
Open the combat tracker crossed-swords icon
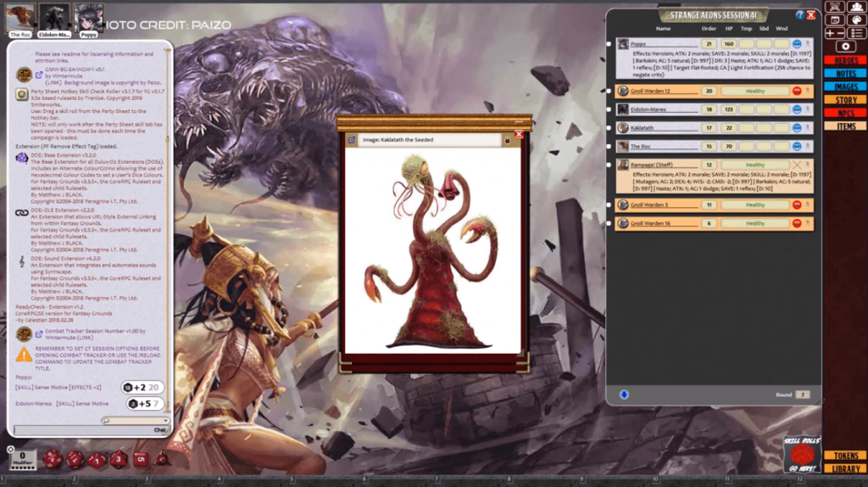coord(835,7)
